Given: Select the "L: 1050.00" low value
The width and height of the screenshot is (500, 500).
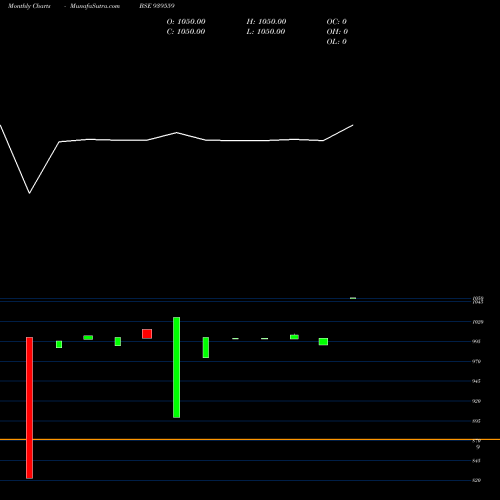Looking at the screenshot, I should point(266,32).
